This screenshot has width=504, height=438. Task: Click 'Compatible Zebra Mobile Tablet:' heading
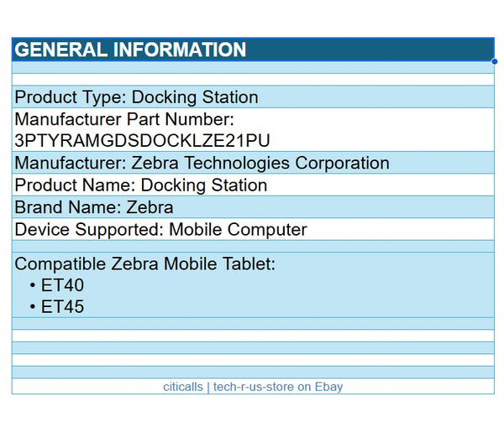coord(144,264)
